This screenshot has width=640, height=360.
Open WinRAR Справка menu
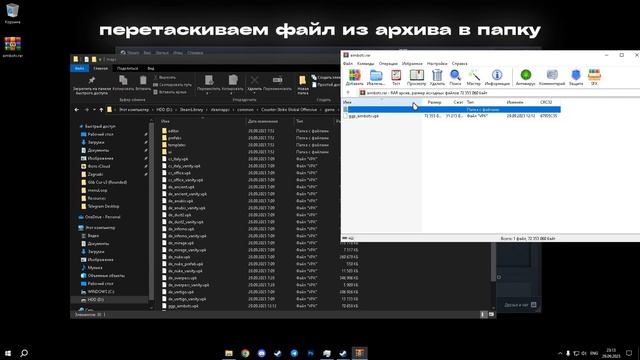tap(460, 64)
